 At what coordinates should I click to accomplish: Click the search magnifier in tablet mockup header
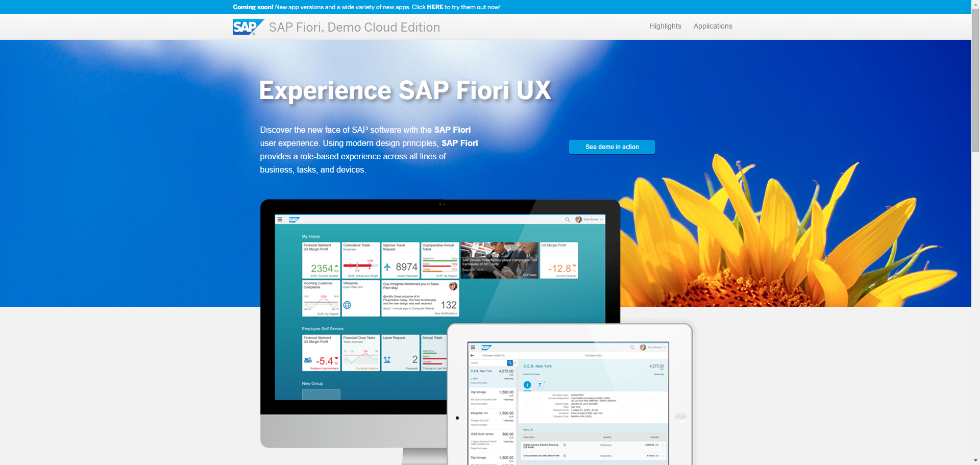click(x=632, y=347)
